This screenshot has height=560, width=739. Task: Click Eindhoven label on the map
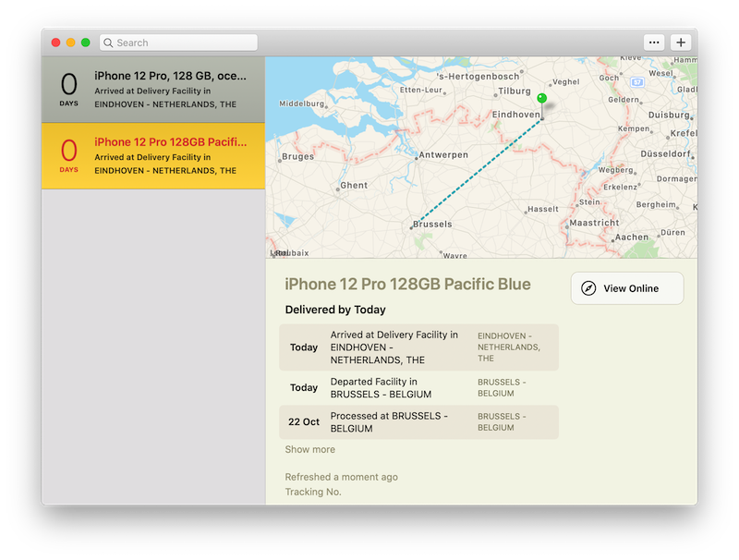[x=516, y=115]
